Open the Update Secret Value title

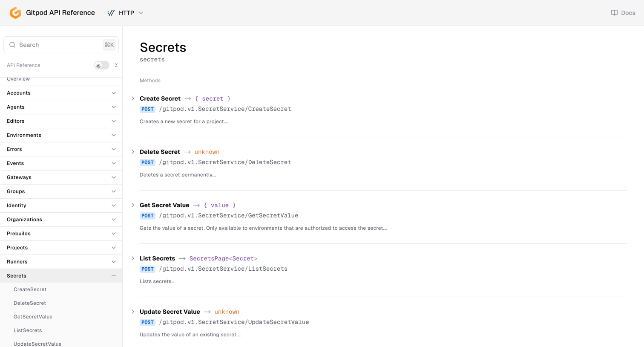[x=170, y=312]
